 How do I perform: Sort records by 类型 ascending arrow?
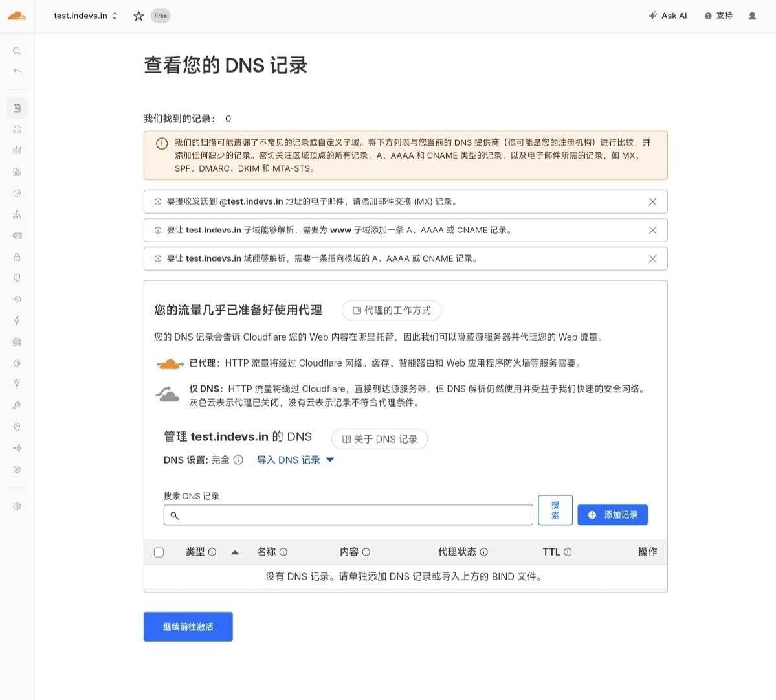(x=235, y=552)
